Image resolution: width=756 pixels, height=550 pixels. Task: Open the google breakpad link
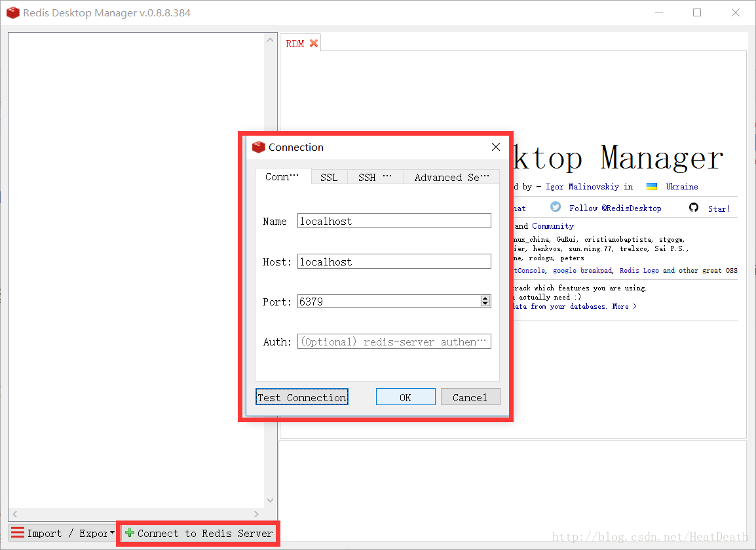[582, 271]
